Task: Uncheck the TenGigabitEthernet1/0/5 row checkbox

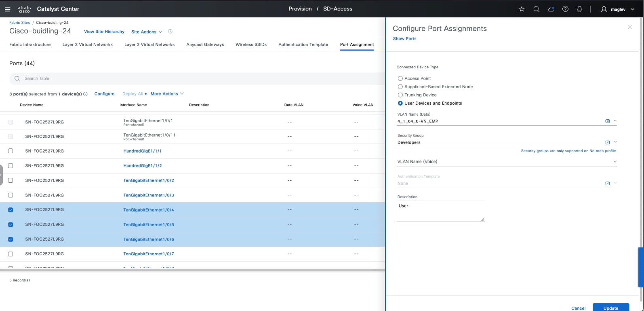Action: [11, 224]
